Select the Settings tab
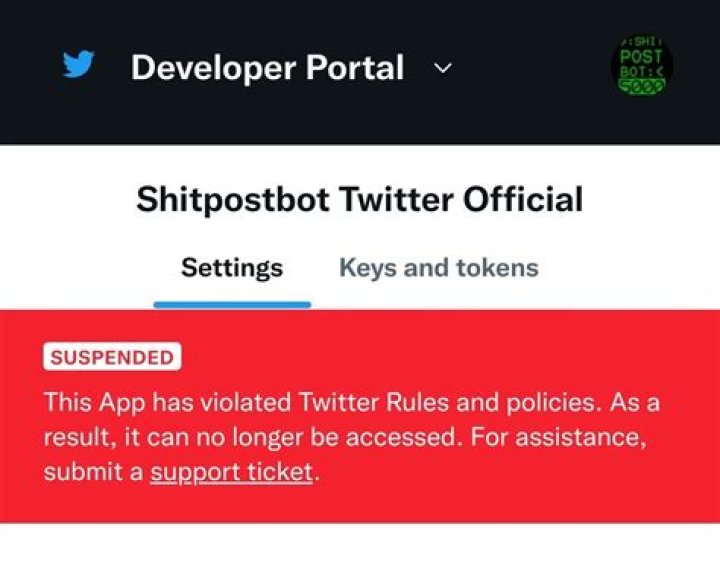This screenshot has height=562, width=720. coord(232,268)
